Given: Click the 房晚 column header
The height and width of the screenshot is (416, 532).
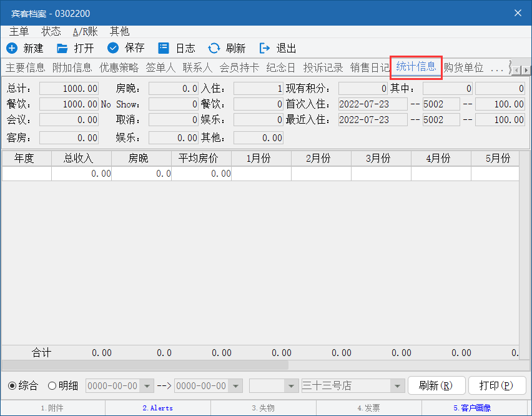Looking at the screenshot, I should (x=142, y=159).
